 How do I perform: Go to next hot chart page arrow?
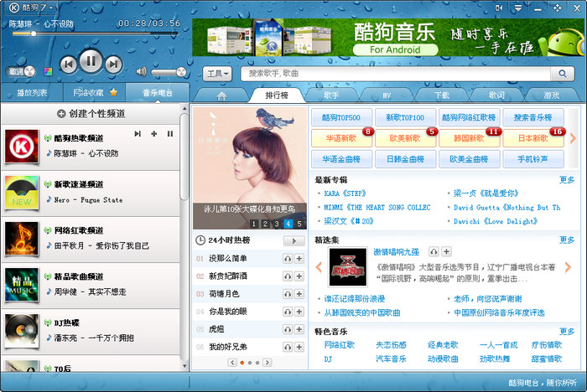[x=268, y=363]
